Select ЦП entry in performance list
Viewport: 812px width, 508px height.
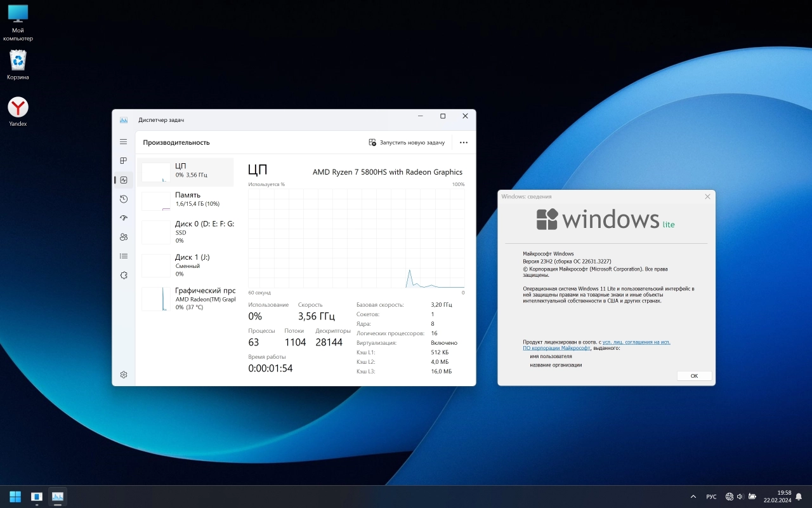[x=186, y=171]
